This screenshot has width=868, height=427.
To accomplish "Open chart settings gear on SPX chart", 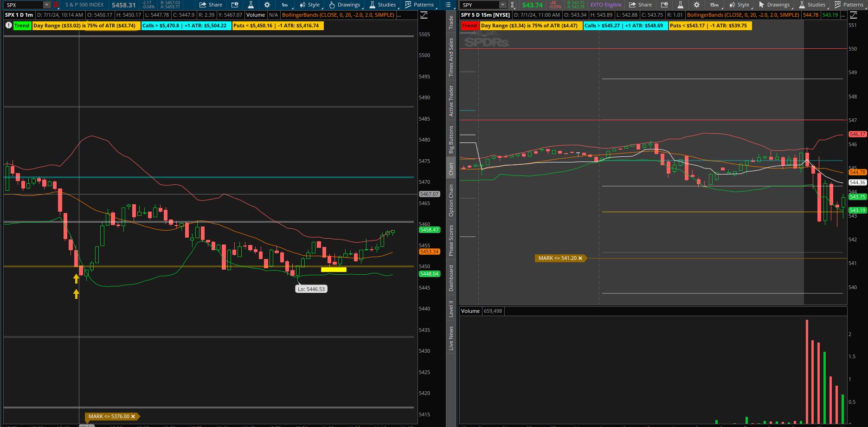I will tap(267, 5).
